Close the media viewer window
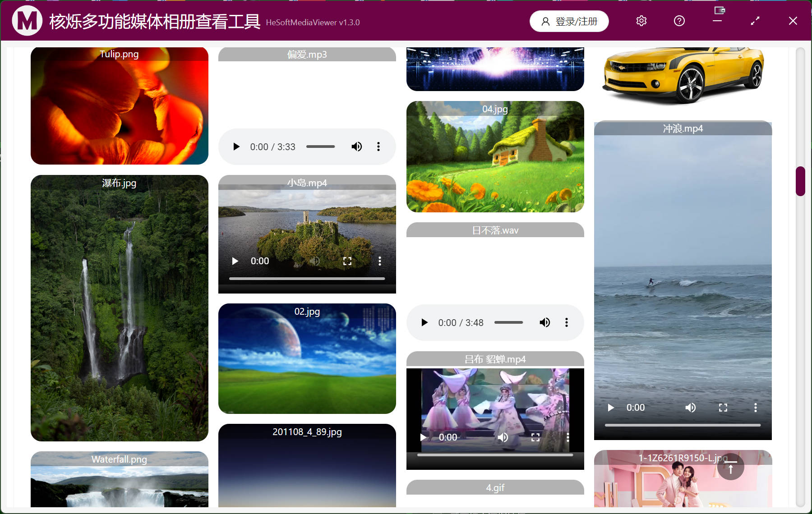The height and width of the screenshot is (514, 812). pos(793,21)
